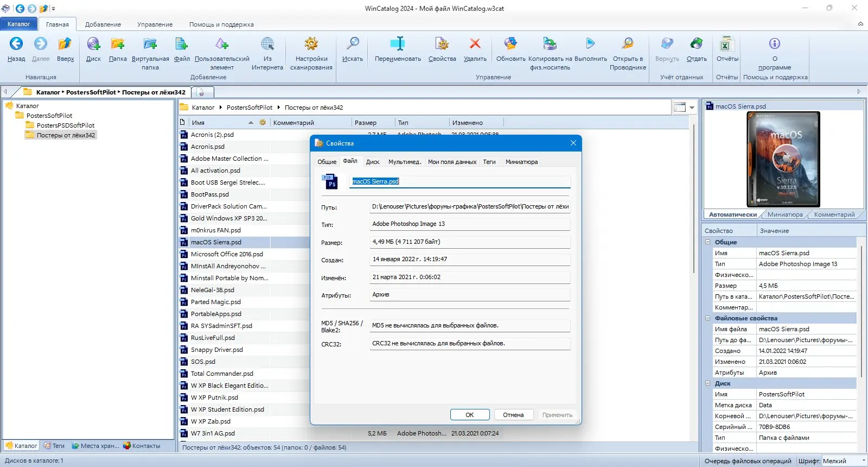
Task: Open Настройки сканирования settings
Action: (311, 45)
